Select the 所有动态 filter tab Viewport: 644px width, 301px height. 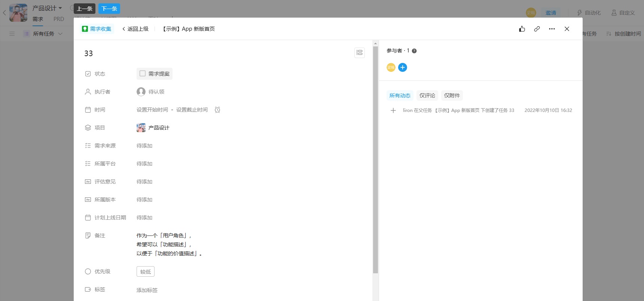[x=400, y=95]
